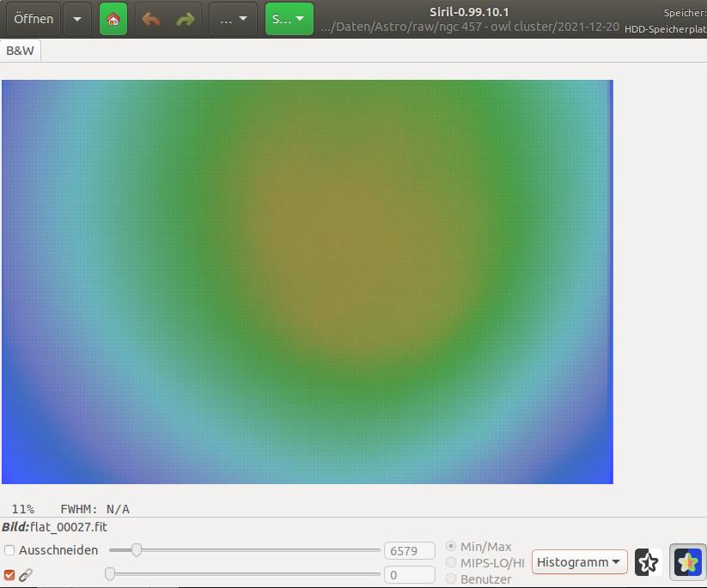707x588 pixels.
Task: Click the FWHM: N/A readout
Action: coord(95,509)
